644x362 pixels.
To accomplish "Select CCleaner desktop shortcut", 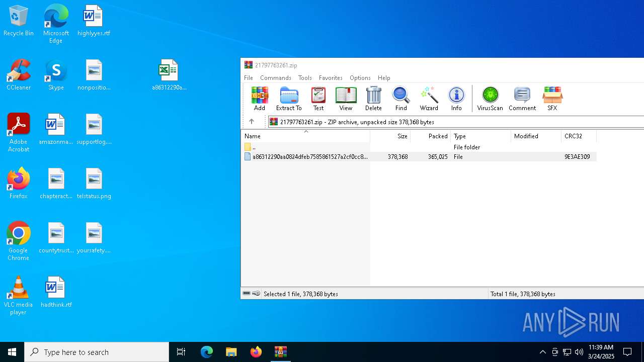I will 19,75.
